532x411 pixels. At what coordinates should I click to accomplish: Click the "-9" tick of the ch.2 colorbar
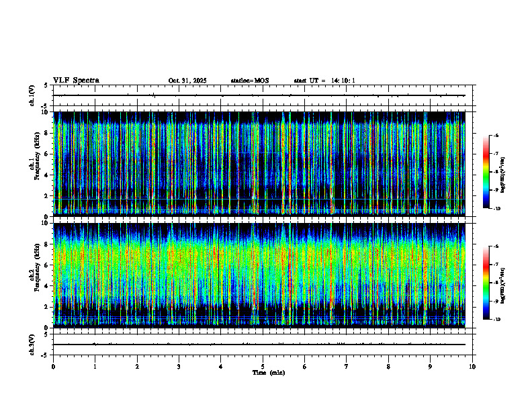coord(496,301)
